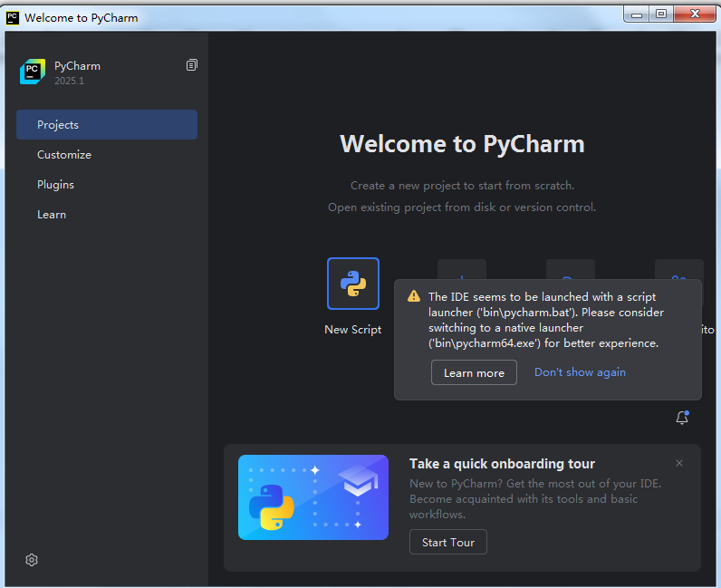
Task: Click the warning triangle in the notification
Action: 414,296
